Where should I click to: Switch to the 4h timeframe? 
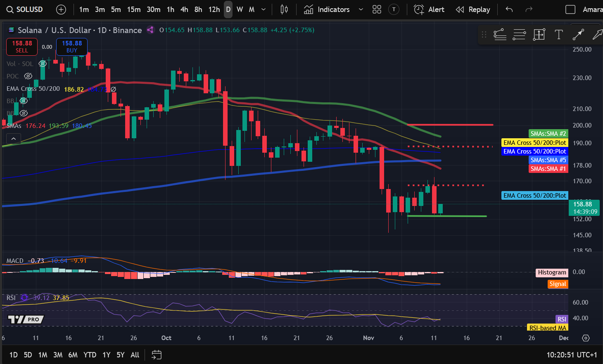184,9
